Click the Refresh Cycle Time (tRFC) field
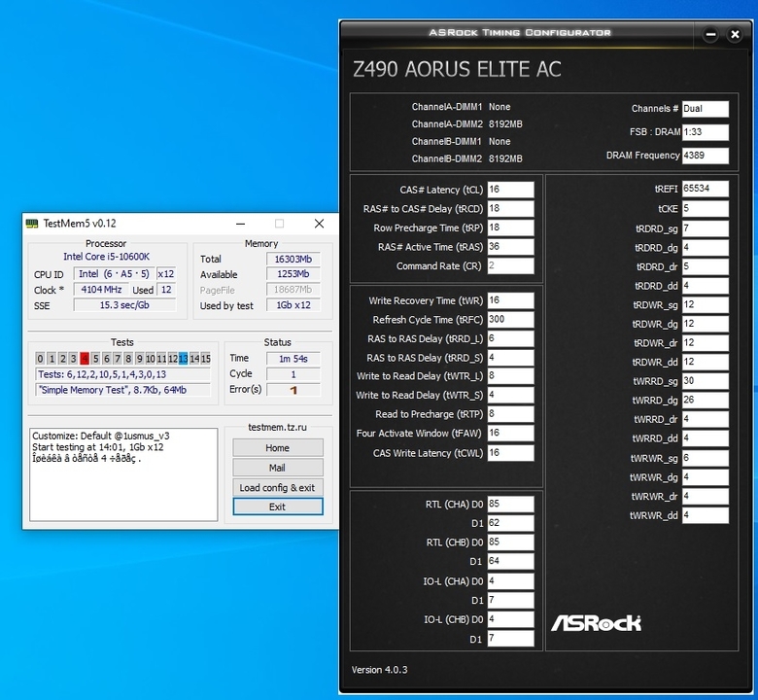 point(510,319)
